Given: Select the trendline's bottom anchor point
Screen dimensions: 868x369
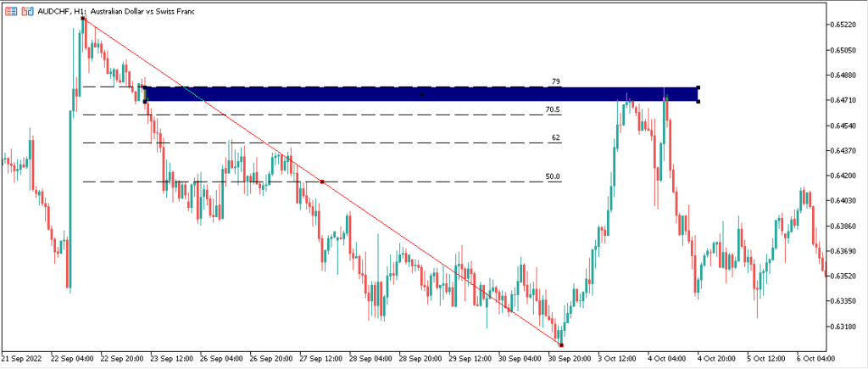Looking at the screenshot, I should pos(561,345).
